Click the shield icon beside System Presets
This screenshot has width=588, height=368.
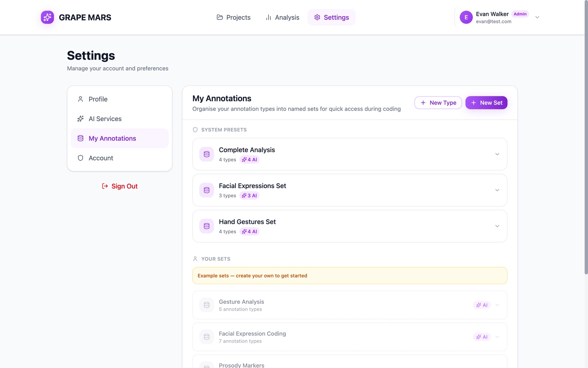click(195, 130)
